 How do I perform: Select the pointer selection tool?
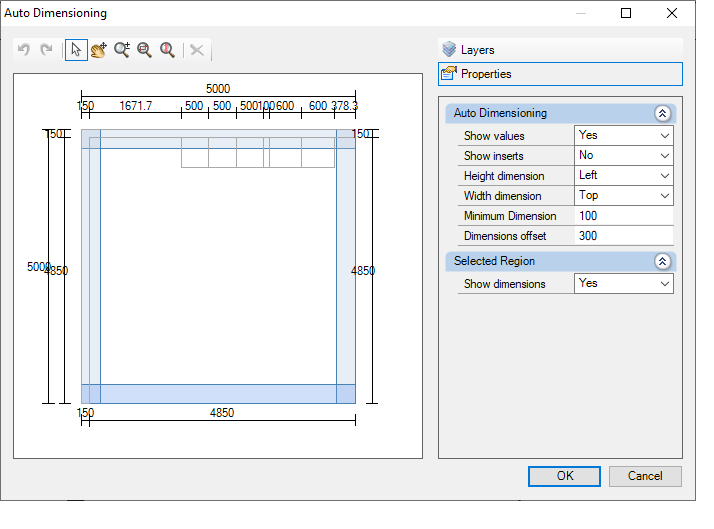(76, 50)
